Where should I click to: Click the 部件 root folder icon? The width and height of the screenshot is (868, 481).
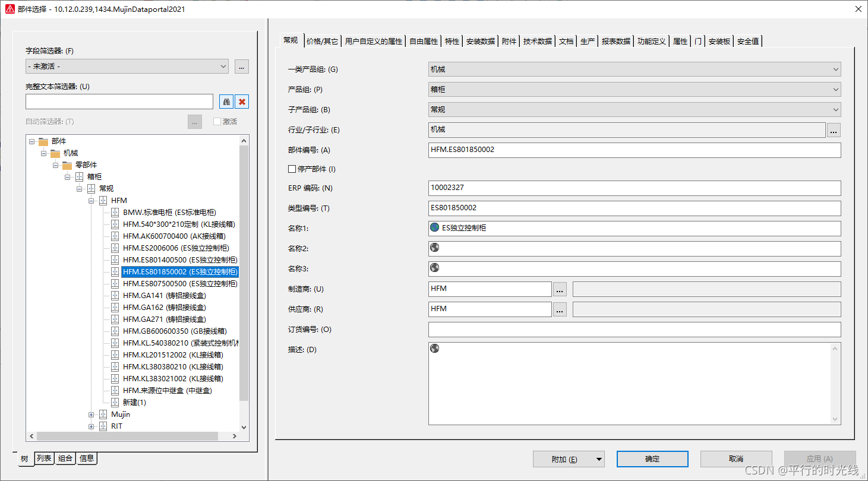[43, 141]
